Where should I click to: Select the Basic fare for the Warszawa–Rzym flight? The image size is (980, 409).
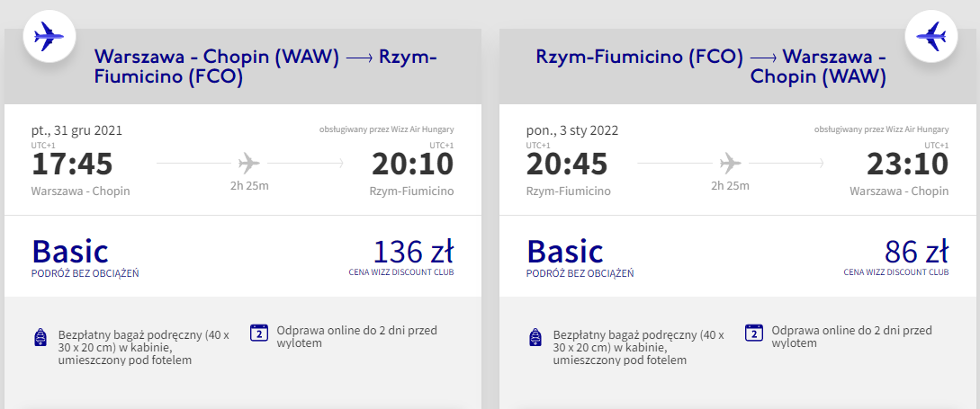pos(70,251)
